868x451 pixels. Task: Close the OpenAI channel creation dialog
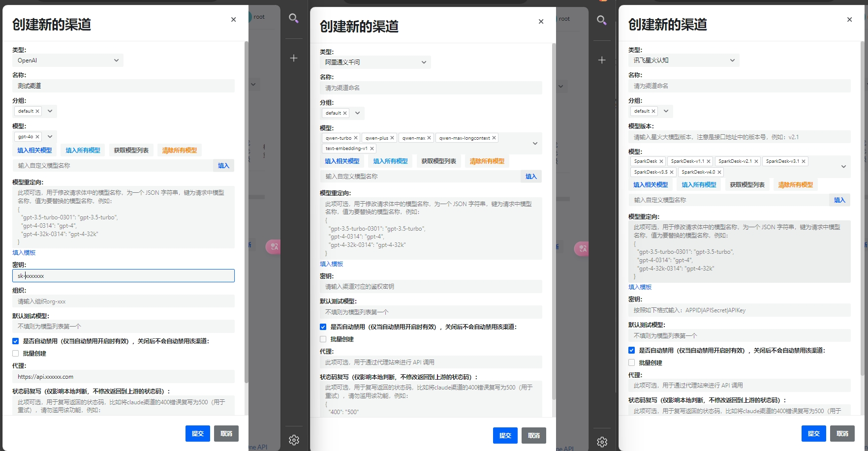pos(234,20)
